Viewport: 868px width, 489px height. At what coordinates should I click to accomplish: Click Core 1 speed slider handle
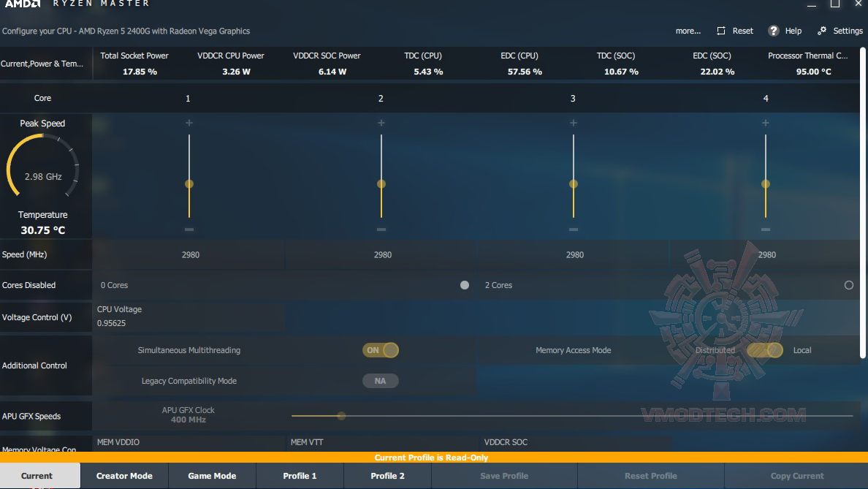pyautogui.click(x=189, y=184)
